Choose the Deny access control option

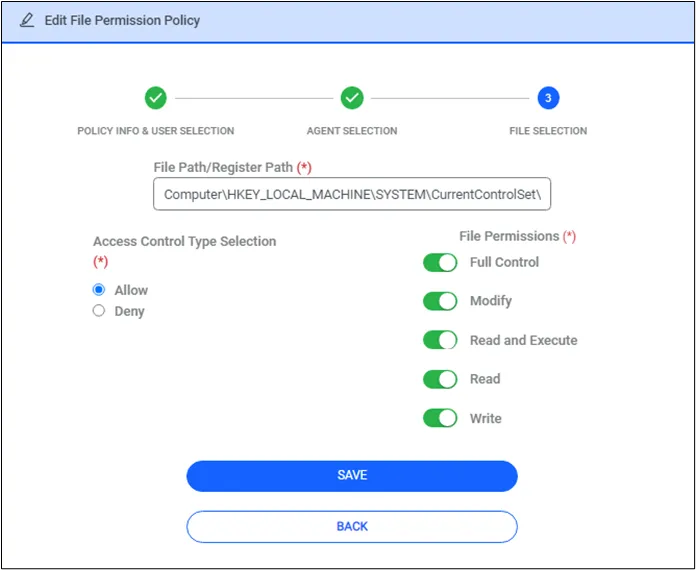[99, 310]
